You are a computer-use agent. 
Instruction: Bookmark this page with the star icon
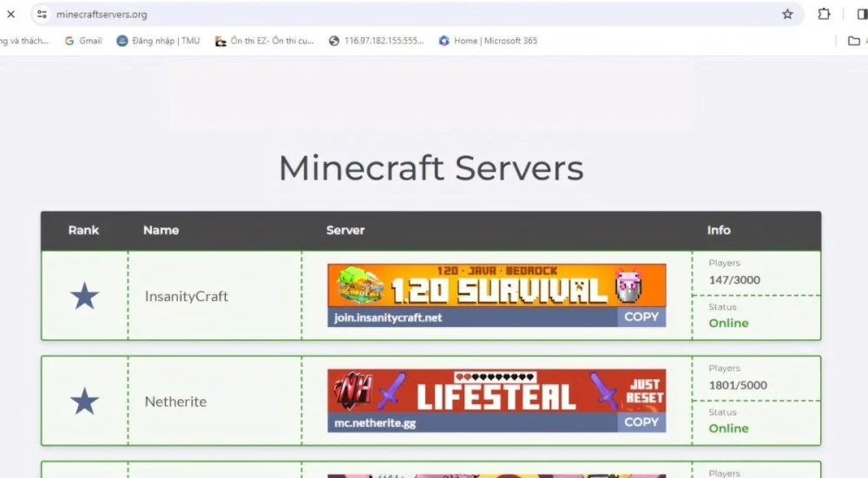click(x=787, y=15)
